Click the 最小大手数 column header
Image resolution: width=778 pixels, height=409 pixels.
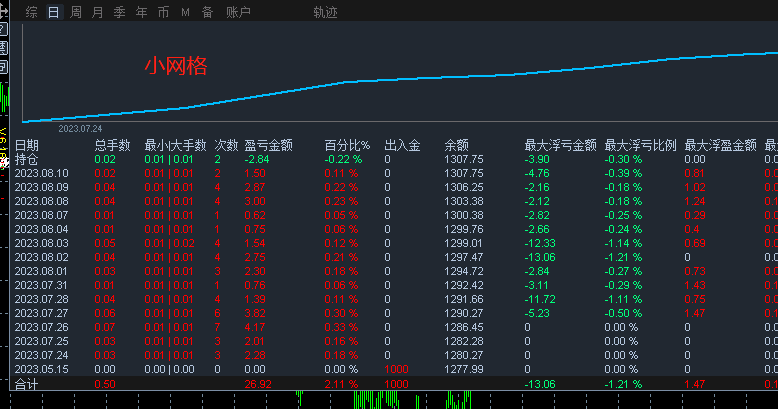pos(175,145)
